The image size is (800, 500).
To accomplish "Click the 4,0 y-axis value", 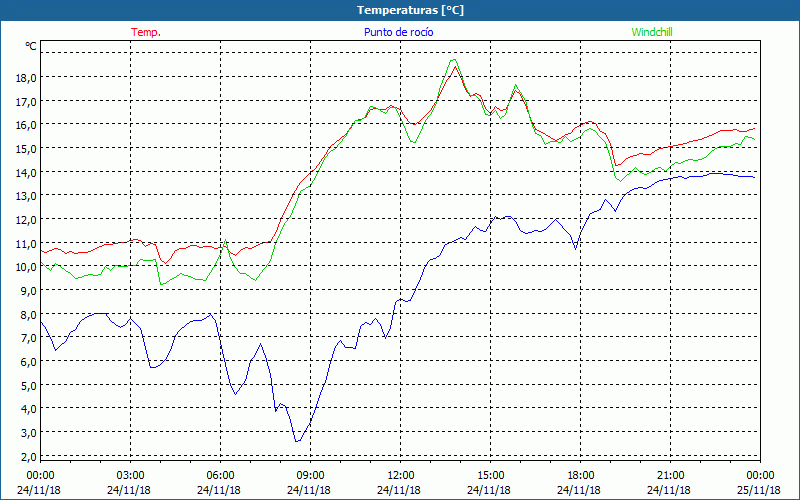I will (x=29, y=408).
